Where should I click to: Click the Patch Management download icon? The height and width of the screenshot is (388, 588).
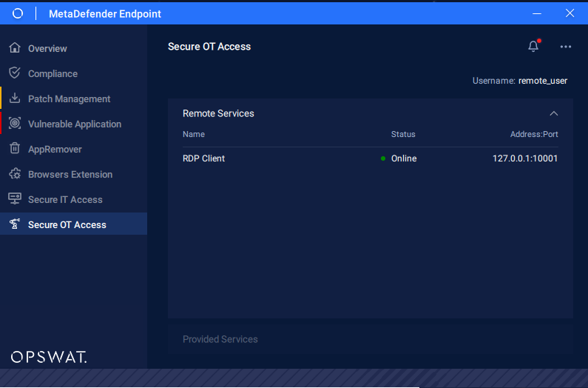tap(15, 98)
